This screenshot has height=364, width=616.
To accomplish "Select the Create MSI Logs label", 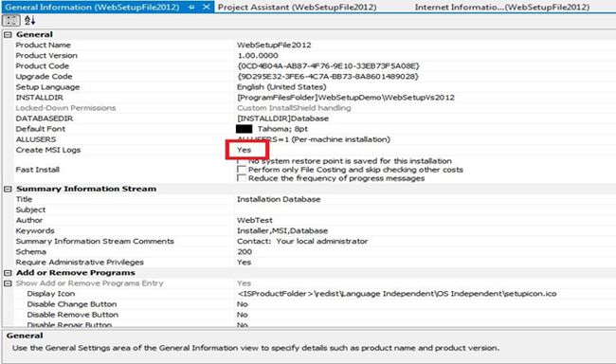I will pos(48,150).
